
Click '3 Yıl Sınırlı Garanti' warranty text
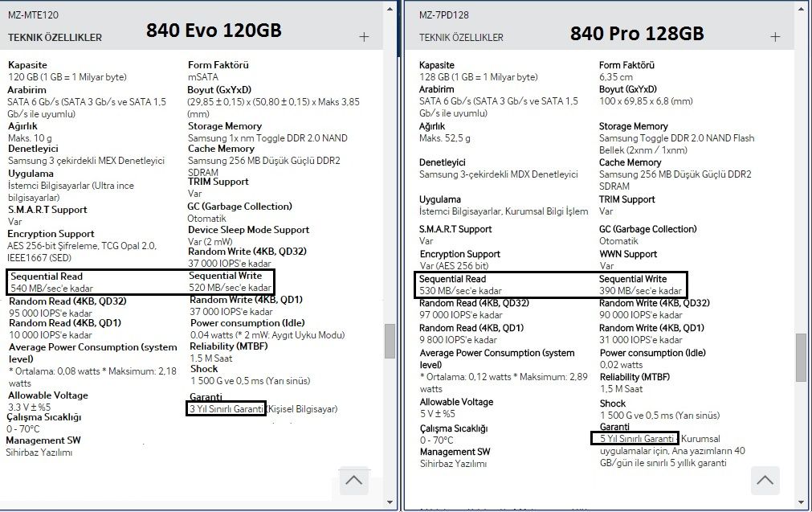226,409
